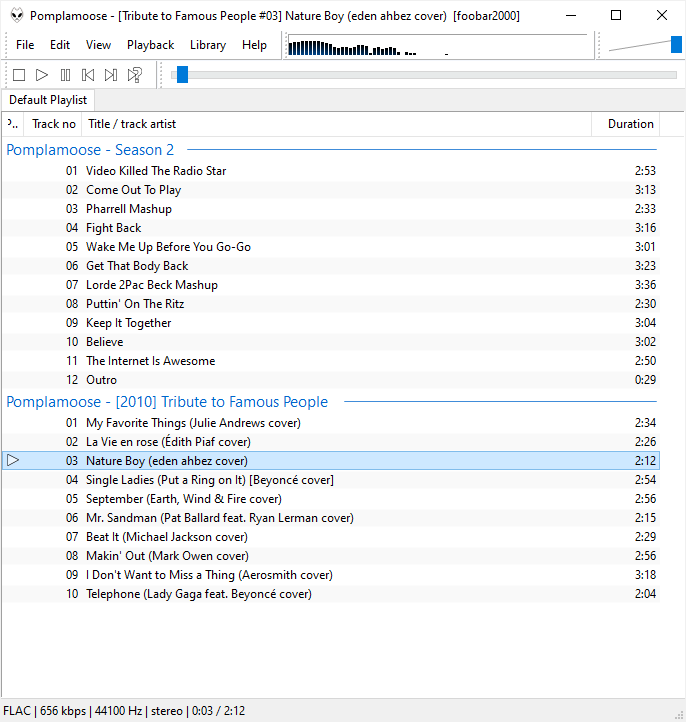
Task: Select track Lorde 2Pac Beck Mashup
Action: tap(331, 285)
